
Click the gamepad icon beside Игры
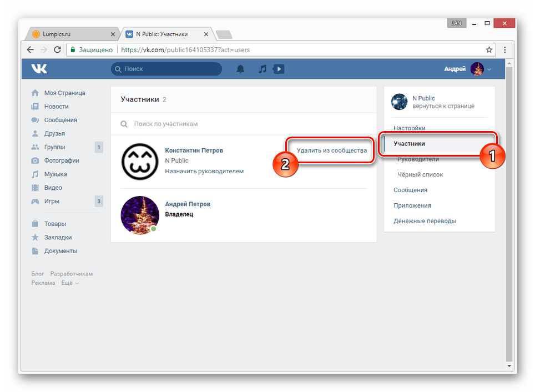pyautogui.click(x=35, y=201)
